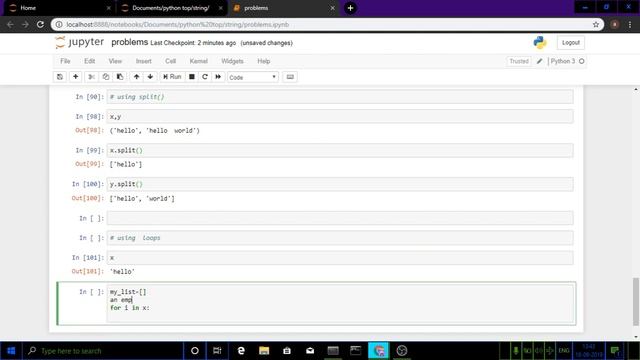Go forward in browser history

[x=25, y=24]
